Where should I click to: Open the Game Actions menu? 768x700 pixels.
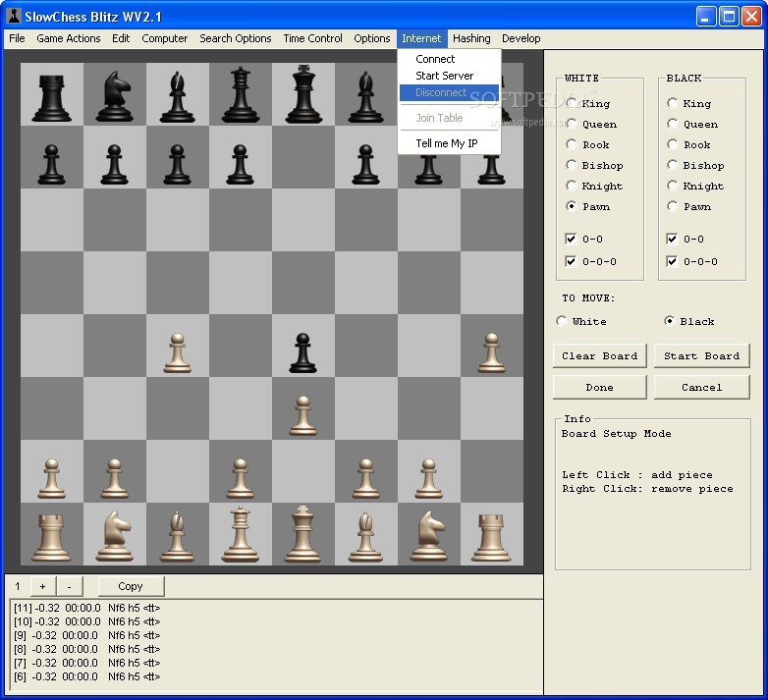(69, 38)
